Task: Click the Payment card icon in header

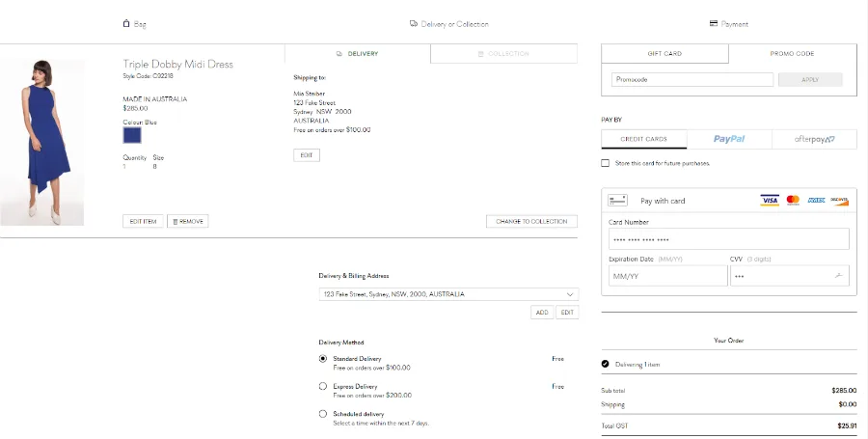Action: pos(713,24)
